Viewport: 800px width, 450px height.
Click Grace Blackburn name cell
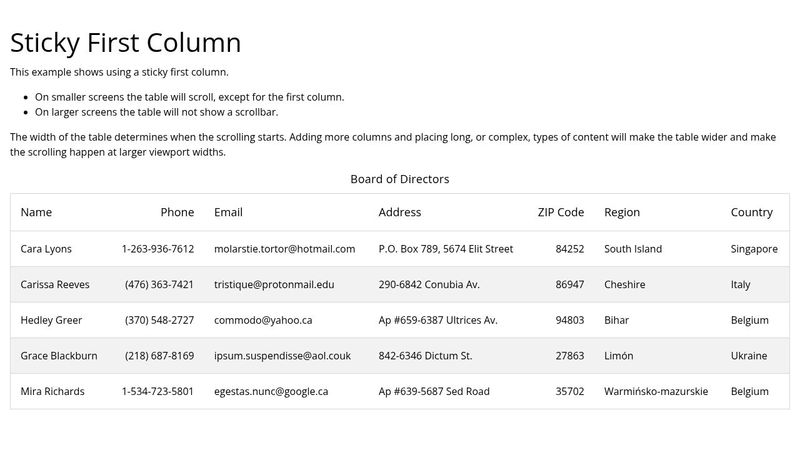coord(59,356)
